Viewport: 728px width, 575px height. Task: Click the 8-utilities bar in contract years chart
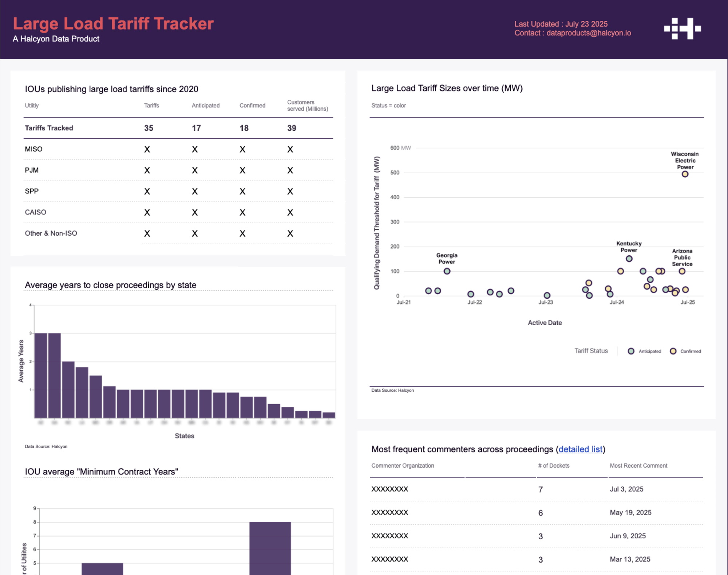270,548
